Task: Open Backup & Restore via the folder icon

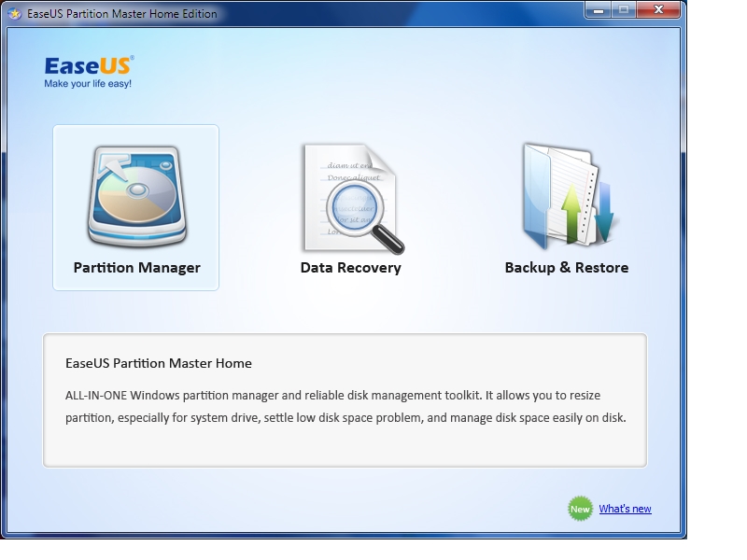Action: pos(566,197)
